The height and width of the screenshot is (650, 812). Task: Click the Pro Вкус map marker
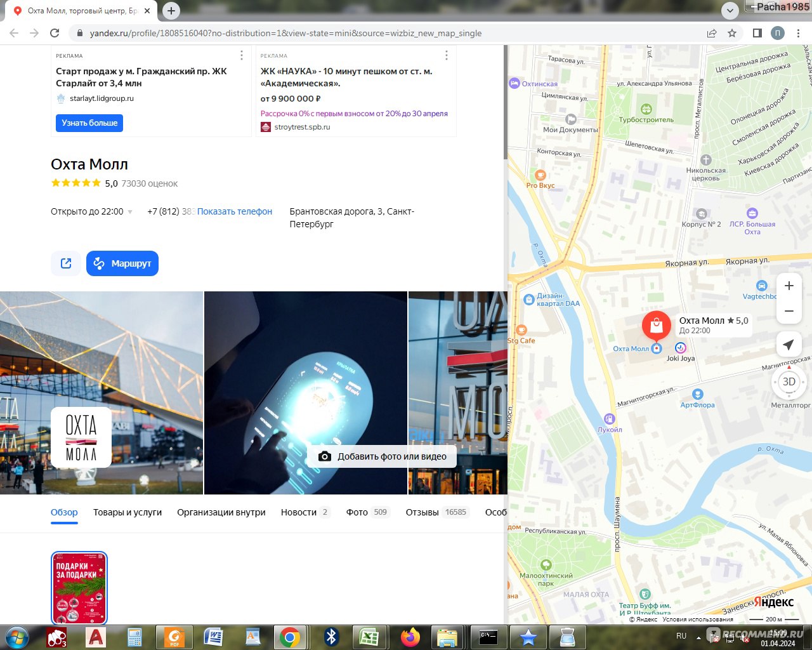pyautogui.click(x=540, y=175)
